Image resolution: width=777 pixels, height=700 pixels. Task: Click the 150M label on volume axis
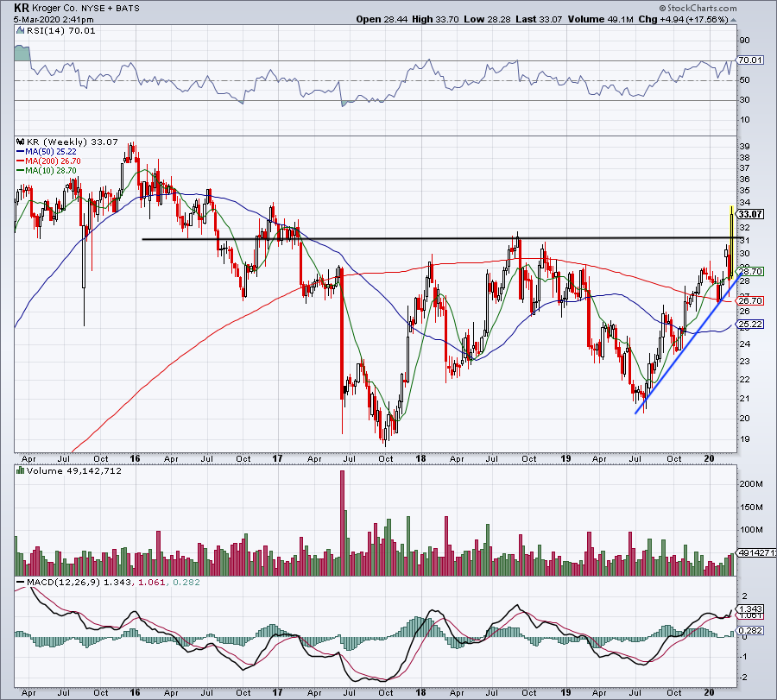click(x=751, y=507)
